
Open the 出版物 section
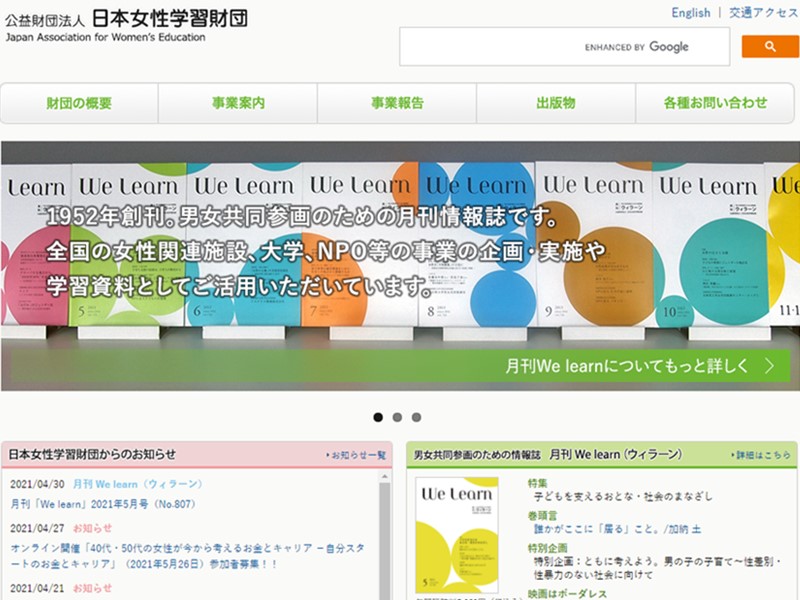(556, 103)
